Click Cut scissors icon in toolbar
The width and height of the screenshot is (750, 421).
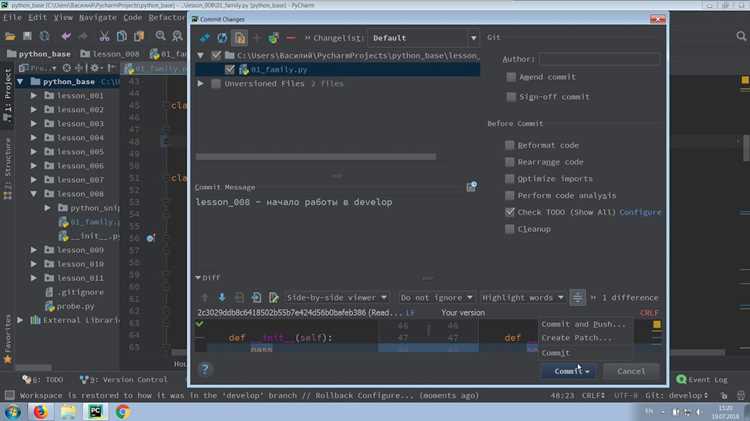104,36
